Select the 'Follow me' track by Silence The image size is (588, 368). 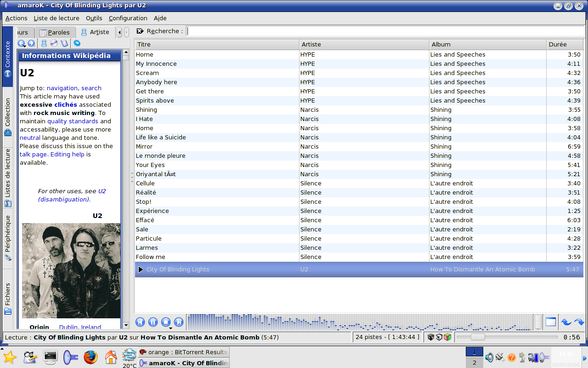click(359, 257)
